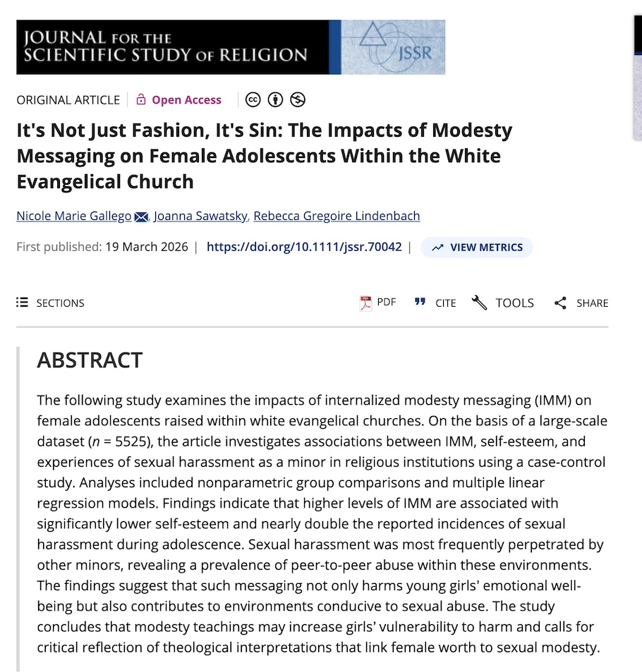Select author Rebecca Gregoire Lindenbach
Screen dimensions: 642x672
pyautogui.click(x=337, y=216)
